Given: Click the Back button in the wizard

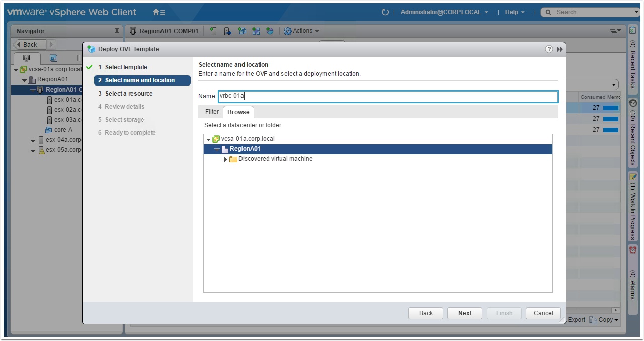Looking at the screenshot, I should pos(426,313).
